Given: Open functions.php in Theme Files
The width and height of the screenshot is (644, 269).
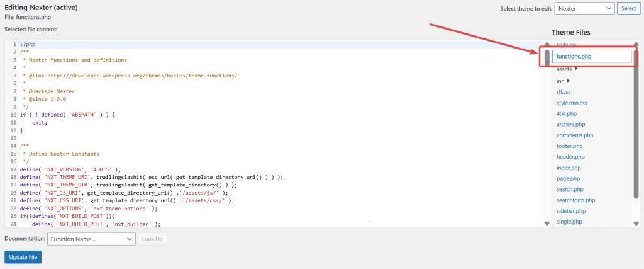Looking at the screenshot, I should click(x=574, y=57).
